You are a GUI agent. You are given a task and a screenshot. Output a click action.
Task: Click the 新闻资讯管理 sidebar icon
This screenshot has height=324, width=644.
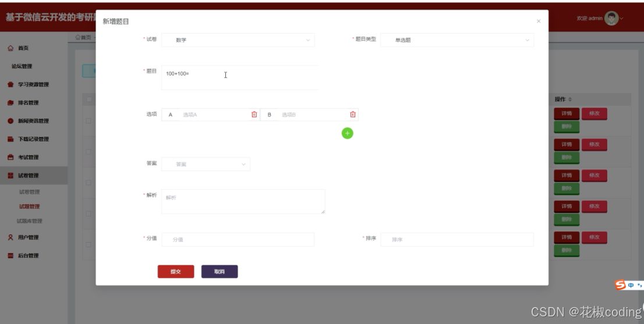pyautogui.click(x=10, y=121)
